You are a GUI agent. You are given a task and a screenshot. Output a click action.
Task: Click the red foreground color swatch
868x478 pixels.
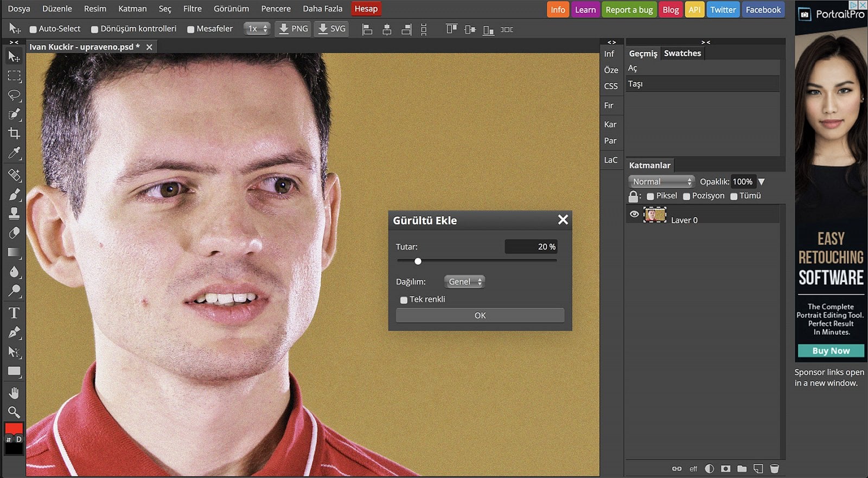14,429
